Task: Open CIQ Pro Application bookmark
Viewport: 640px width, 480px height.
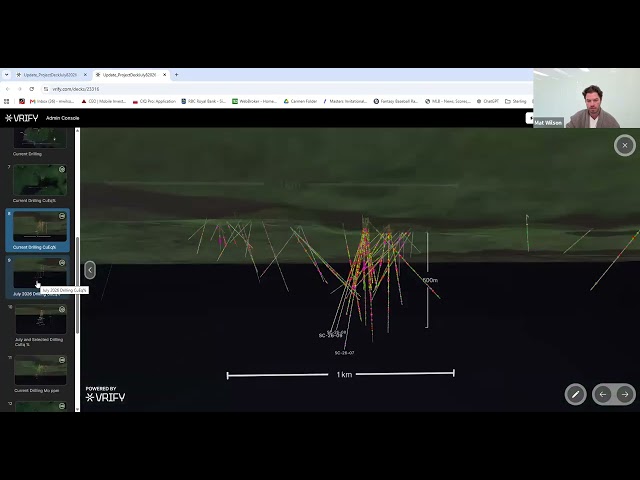Action: click(154, 101)
